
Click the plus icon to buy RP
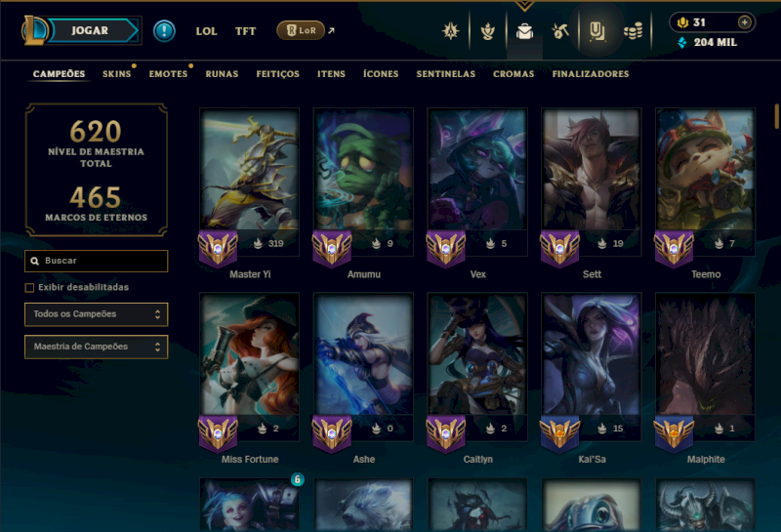coord(744,22)
